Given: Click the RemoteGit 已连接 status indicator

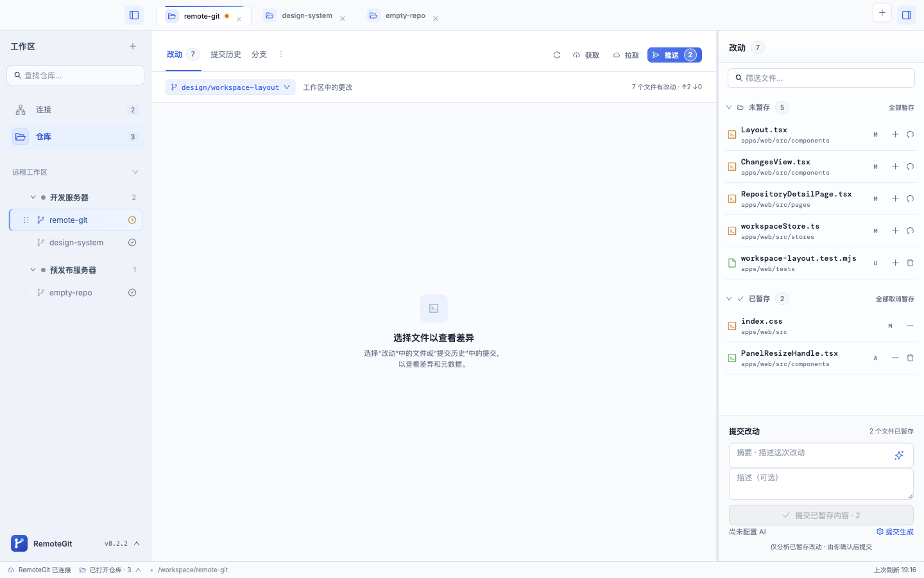Looking at the screenshot, I should point(39,570).
